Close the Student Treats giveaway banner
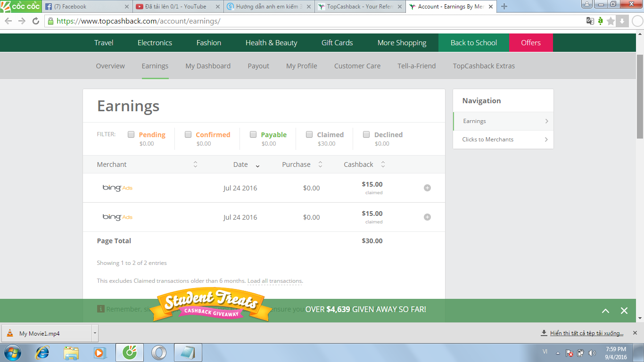This screenshot has width=644, height=362. (x=624, y=311)
